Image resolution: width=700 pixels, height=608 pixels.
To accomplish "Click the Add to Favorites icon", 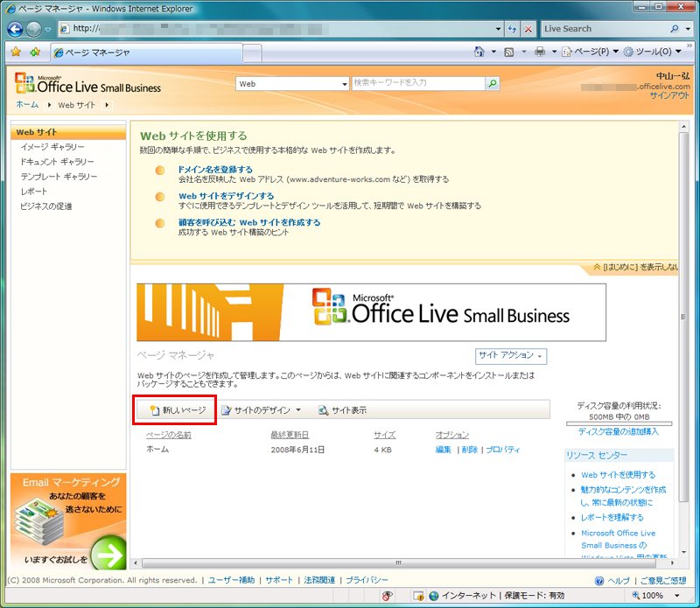I will tap(35, 52).
